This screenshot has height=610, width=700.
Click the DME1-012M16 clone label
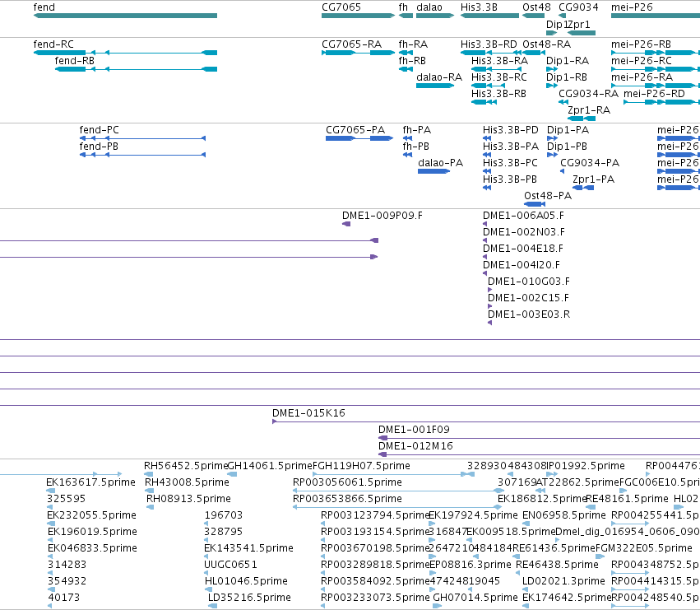pyautogui.click(x=415, y=446)
